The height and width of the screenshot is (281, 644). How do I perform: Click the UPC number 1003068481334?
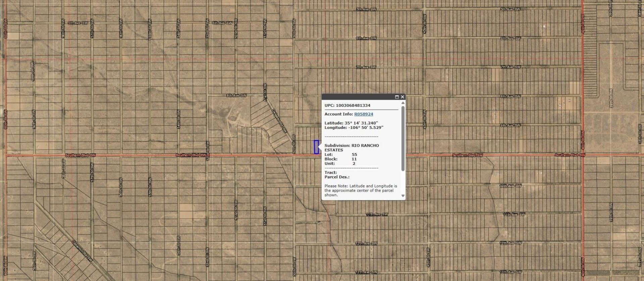[353, 105]
